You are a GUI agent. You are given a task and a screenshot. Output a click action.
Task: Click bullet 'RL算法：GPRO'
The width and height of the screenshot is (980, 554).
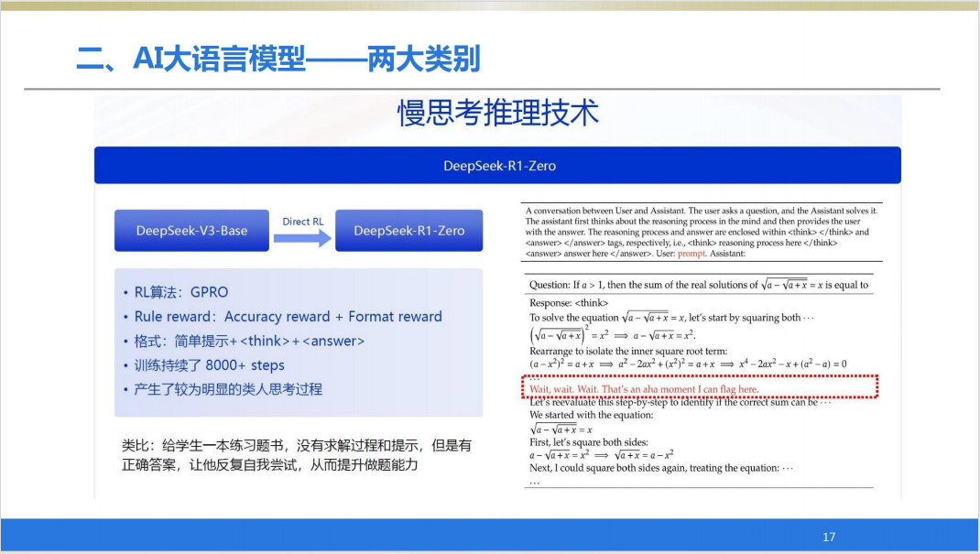pos(181,292)
